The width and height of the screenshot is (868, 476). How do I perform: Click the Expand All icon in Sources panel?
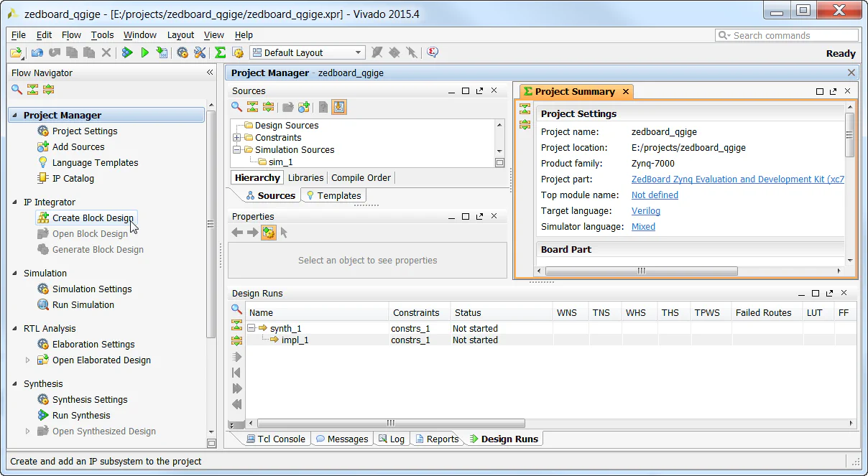coord(269,107)
